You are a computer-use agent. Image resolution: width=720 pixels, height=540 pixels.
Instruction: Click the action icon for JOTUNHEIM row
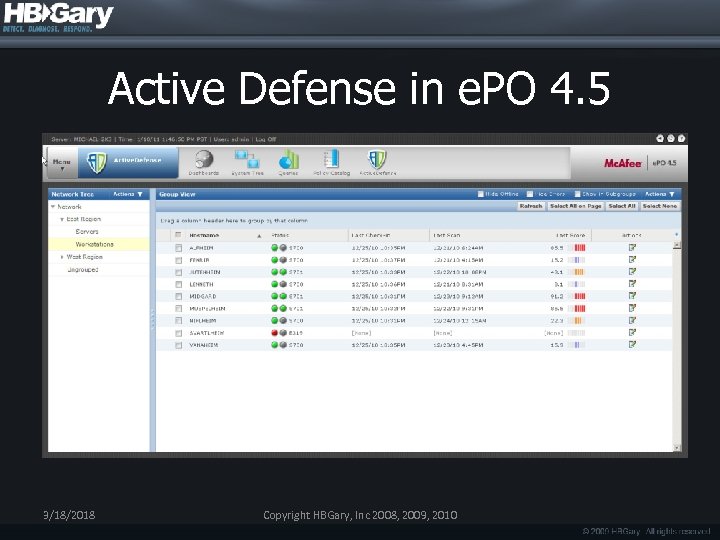(x=632, y=271)
